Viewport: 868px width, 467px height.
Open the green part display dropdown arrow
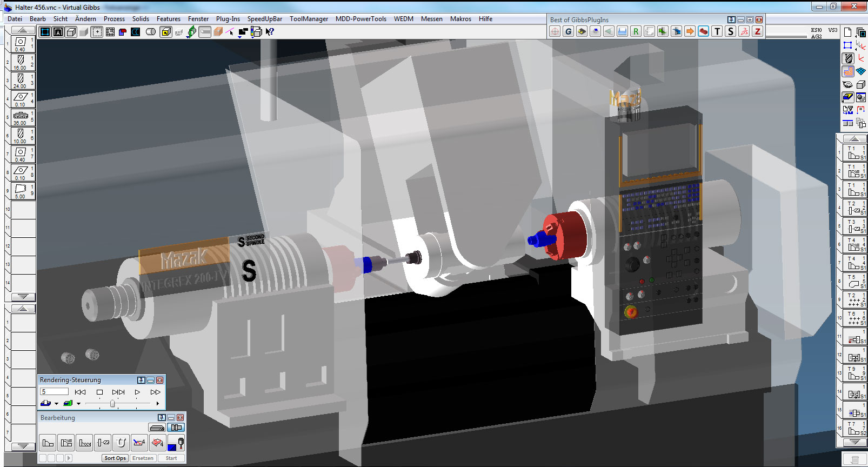pyautogui.click(x=78, y=404)
